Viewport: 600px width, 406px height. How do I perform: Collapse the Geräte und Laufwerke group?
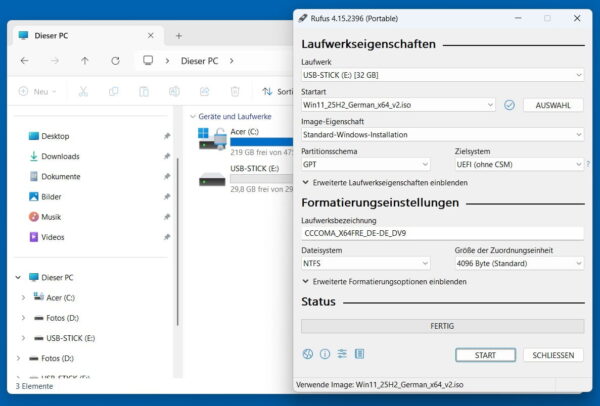coord(193,116)
